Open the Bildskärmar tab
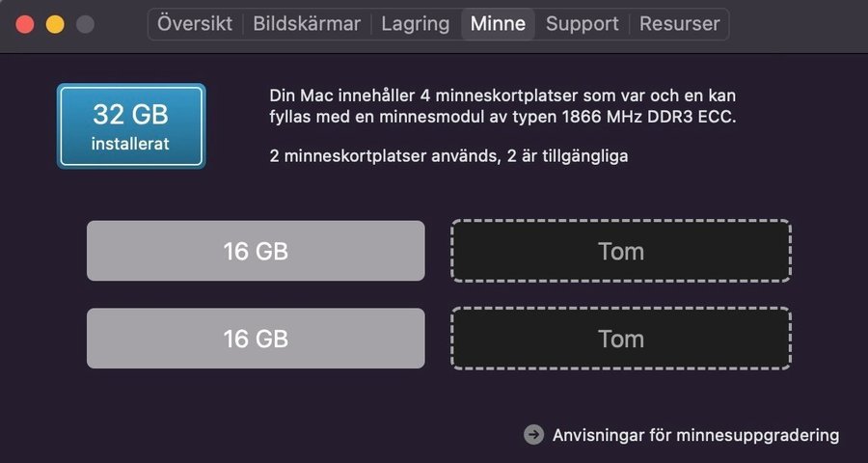Viewport: 868px width, 463px height. pos(307,24)
